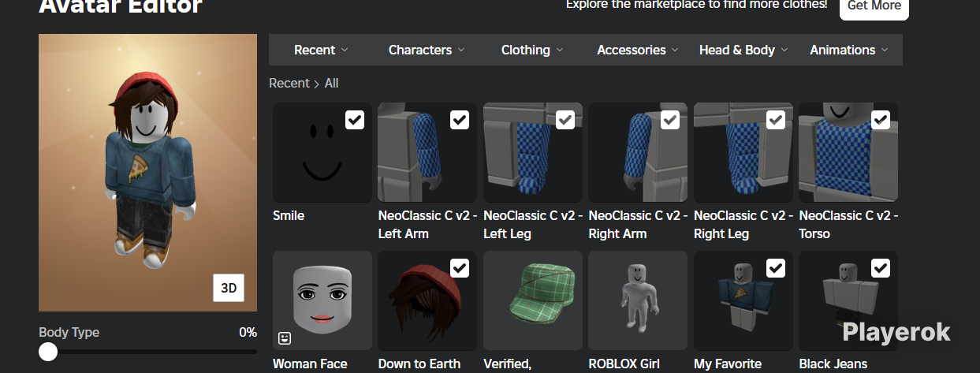This screenshot has height=373, width=980.
Task: Click the dynamic head icon on Woman Face
Action: (x=285, y=338)
